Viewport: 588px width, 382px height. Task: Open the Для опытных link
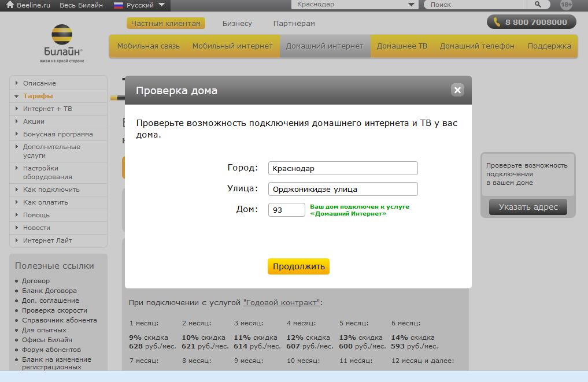[x=44, y=330]
